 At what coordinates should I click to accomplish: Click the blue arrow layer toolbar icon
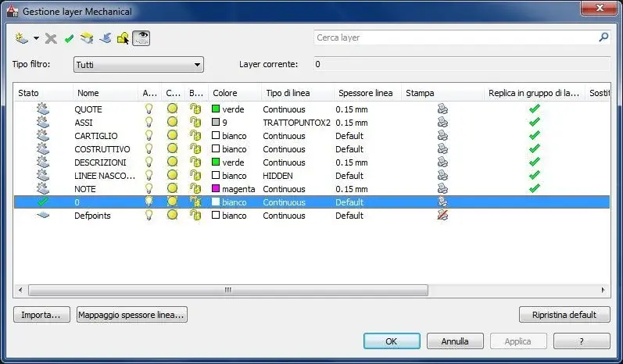106,38
